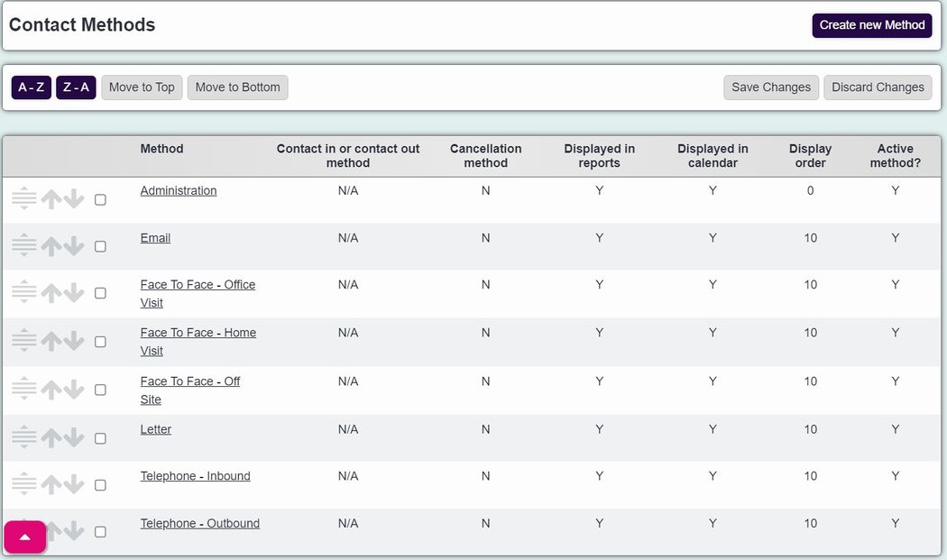Click the pink scroll-to-top arrow button

tap(25, 537)
